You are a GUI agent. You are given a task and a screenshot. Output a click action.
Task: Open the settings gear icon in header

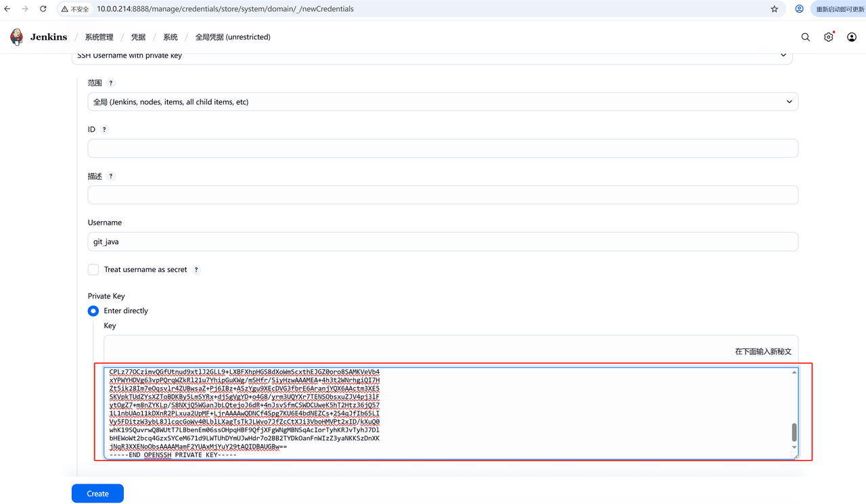(x=828, y=37)
